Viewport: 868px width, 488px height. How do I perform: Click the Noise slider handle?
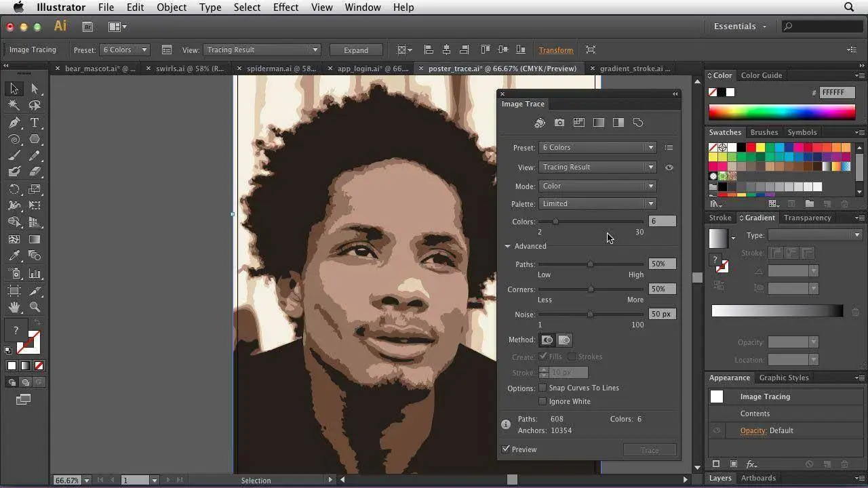590,314
